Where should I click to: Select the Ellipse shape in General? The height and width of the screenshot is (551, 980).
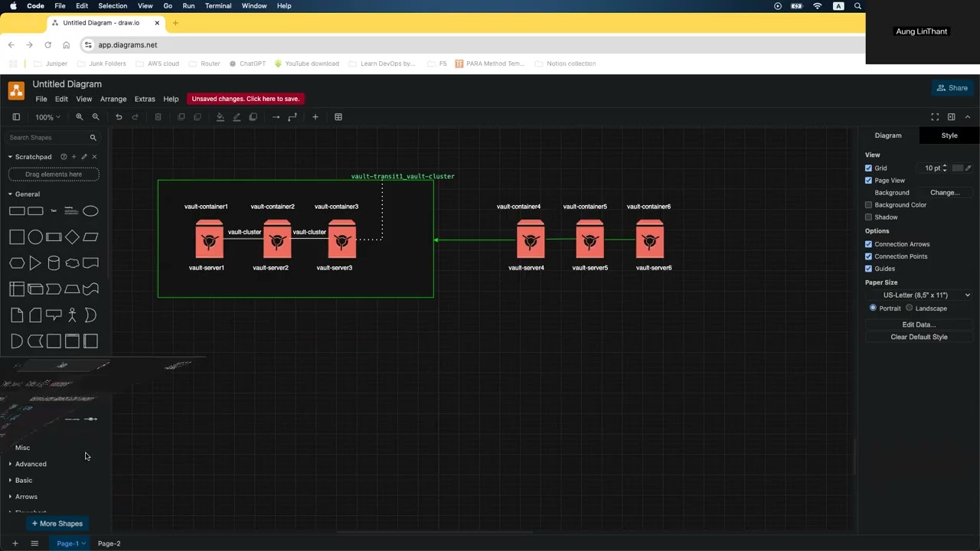click(90, 211)
